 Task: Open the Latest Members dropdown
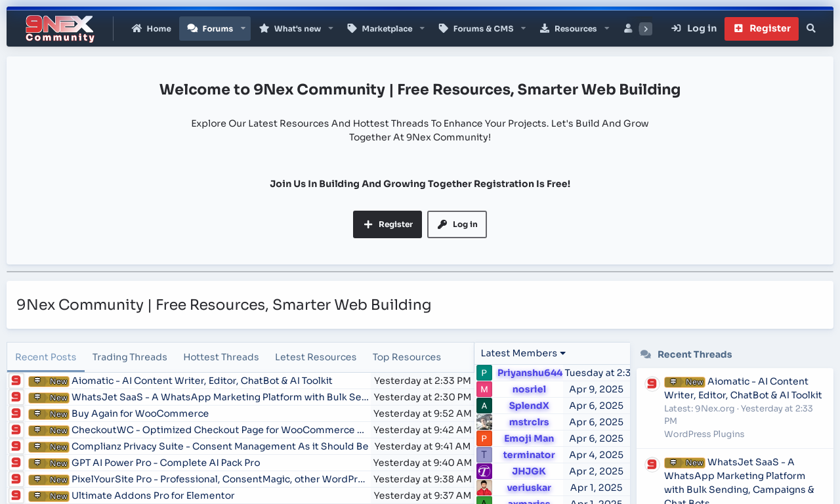523,353
